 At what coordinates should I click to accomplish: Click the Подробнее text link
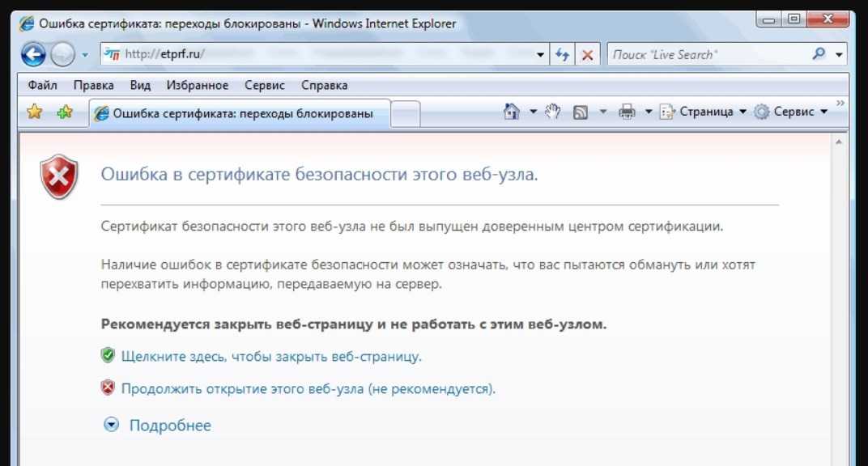coord(170,425)
